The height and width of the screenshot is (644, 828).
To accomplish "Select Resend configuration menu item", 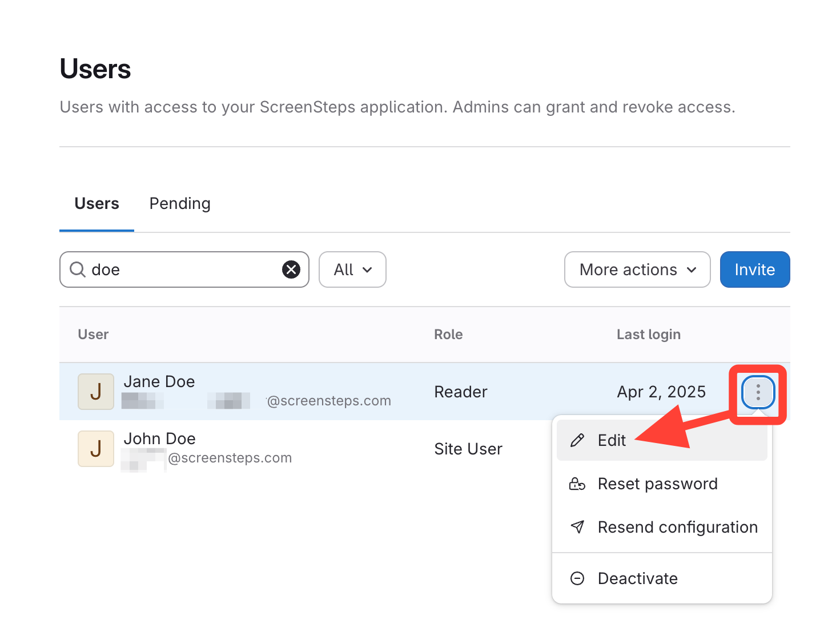I will click(x=677, y=527).
